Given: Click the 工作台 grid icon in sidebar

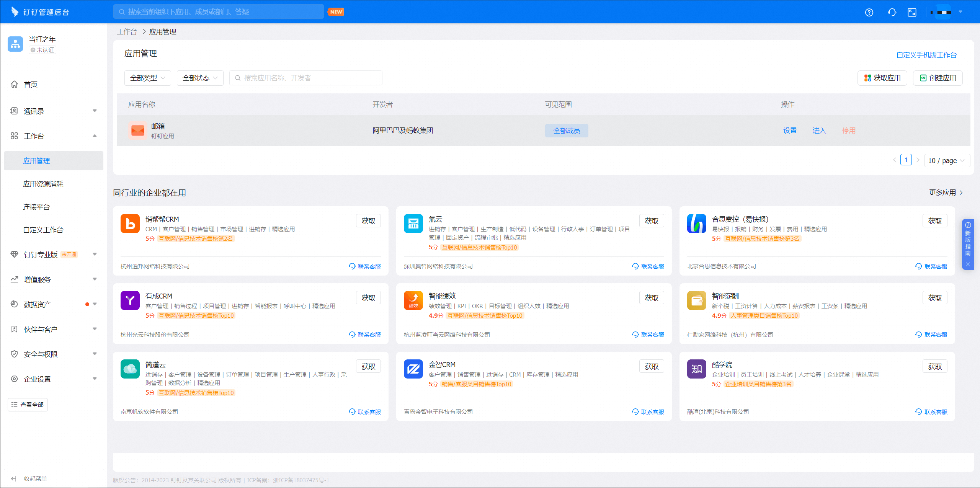Looking at the screenshot, I should pos(14,136).
